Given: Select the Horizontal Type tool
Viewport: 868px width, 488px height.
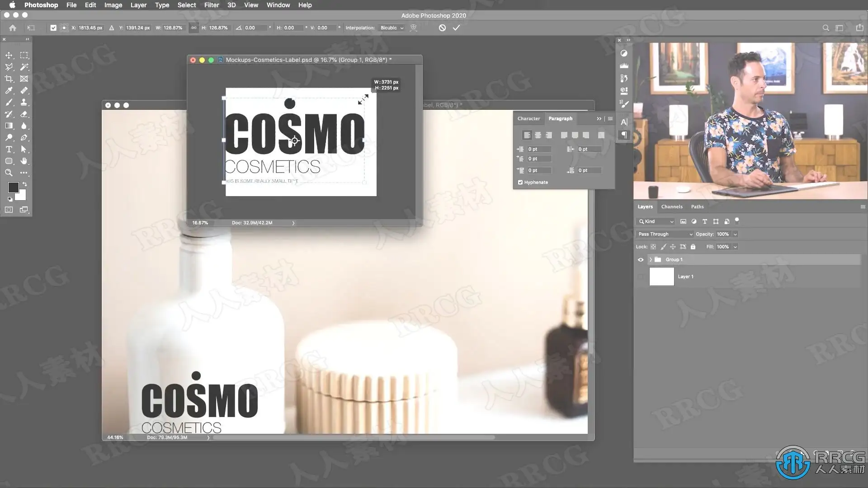Looking at the screenshot, I should tap(9, 149).
